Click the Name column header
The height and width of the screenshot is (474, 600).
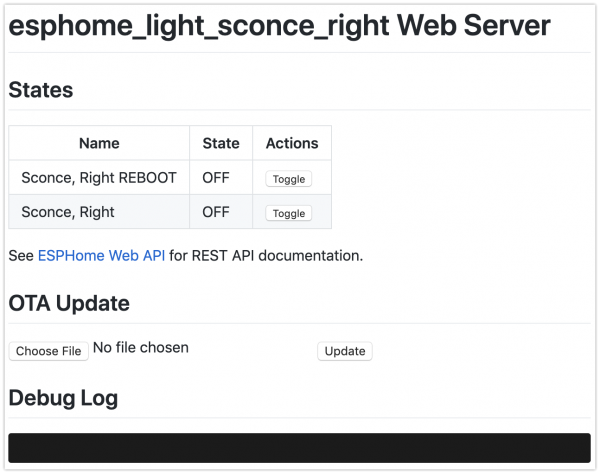[99, 143]
